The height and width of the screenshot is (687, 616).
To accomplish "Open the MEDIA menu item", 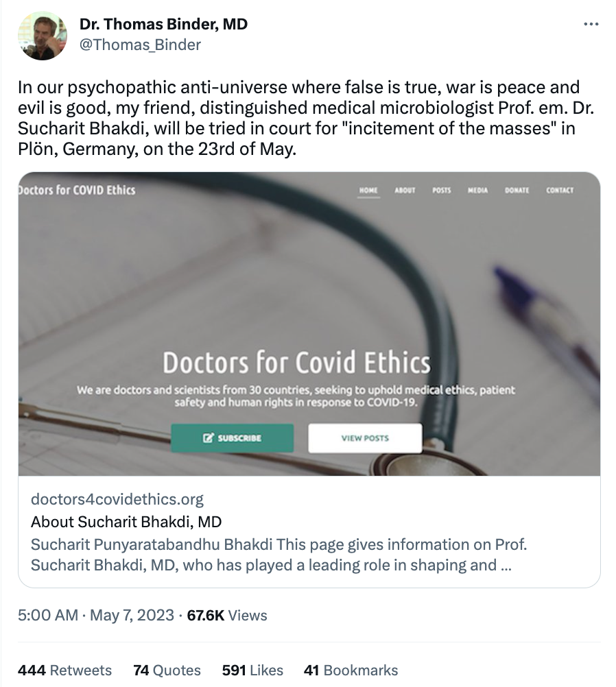I will tap(477, 191).
